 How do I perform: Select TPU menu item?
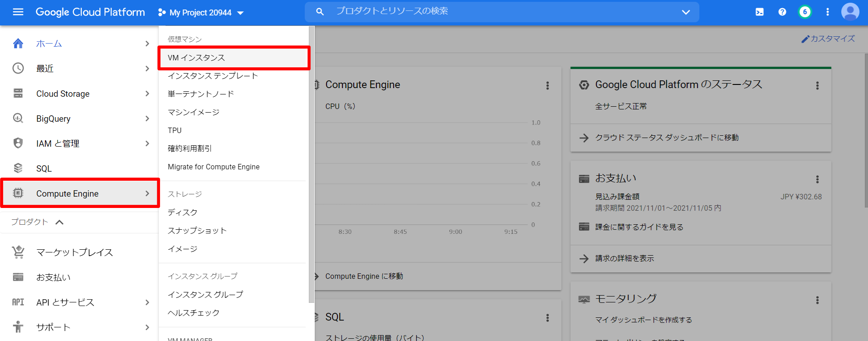pos(234,130)
